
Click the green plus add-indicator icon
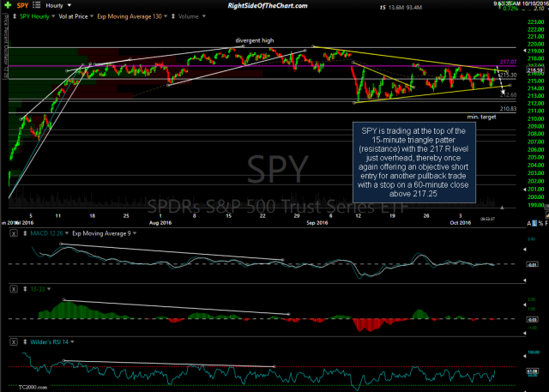click(x=8, y=5)
